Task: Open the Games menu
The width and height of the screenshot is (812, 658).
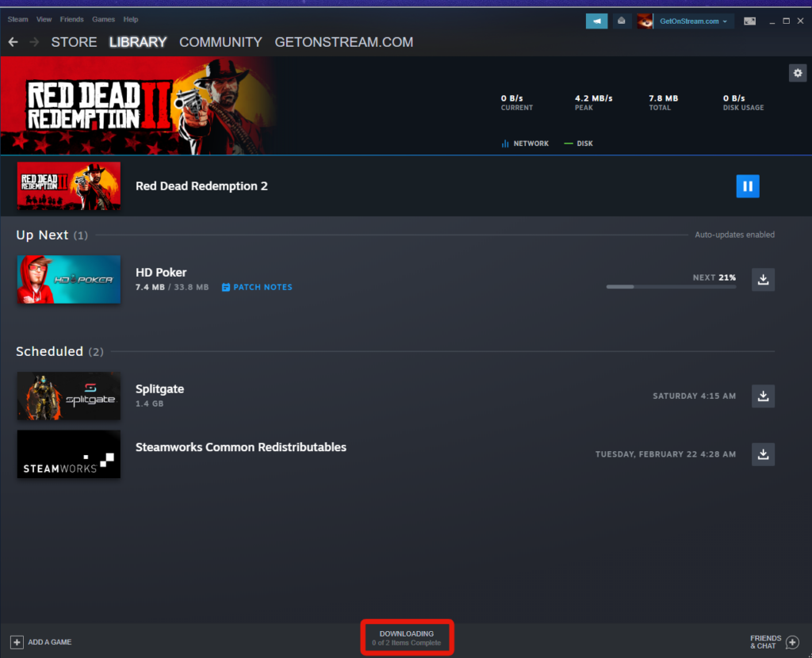Action: pos(104,19)
